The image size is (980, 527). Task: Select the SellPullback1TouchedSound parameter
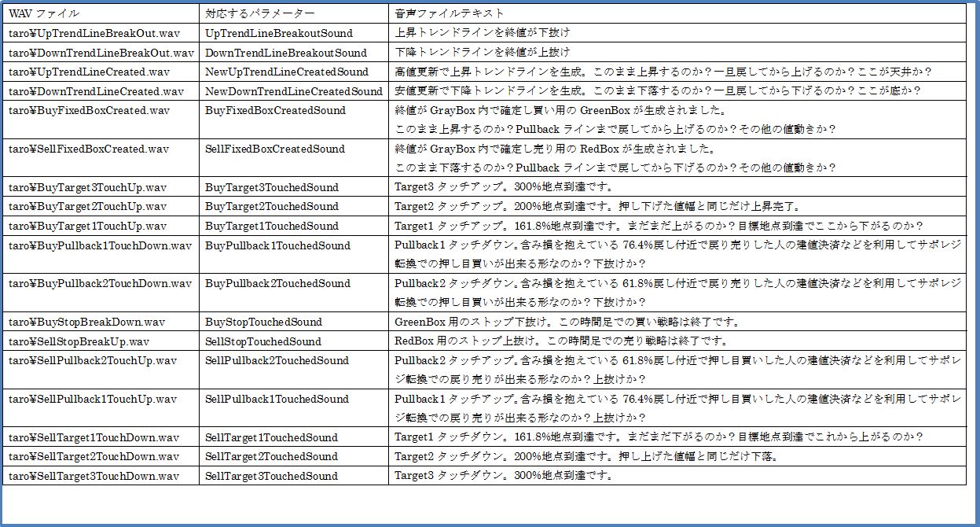[x=277, y=399]
